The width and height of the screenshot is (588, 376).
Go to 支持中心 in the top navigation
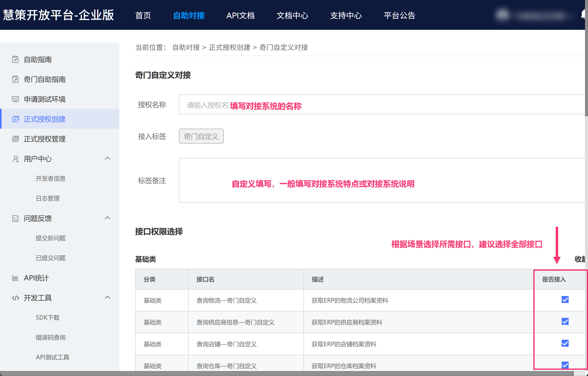346,15
